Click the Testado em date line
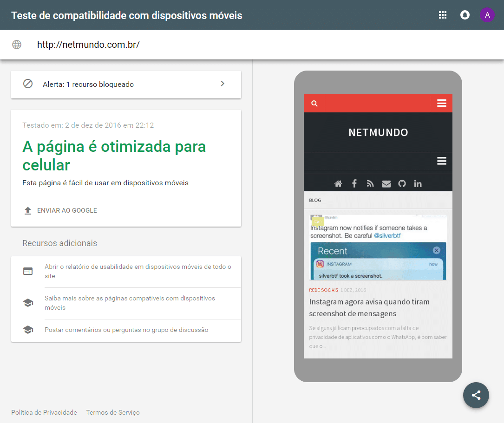This screenshot has width=504, height=423. 88,125
